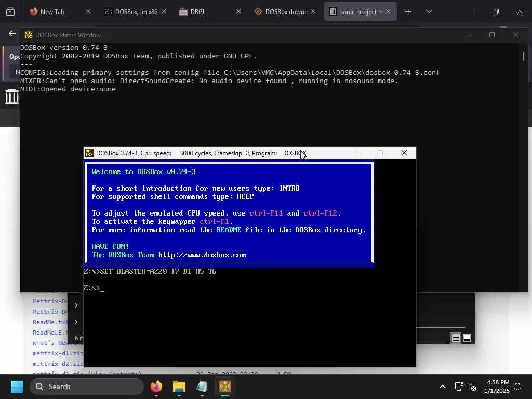Close the sonic-project tab
532x399 pixels.
pyautogui.click(x=388, y=11)
